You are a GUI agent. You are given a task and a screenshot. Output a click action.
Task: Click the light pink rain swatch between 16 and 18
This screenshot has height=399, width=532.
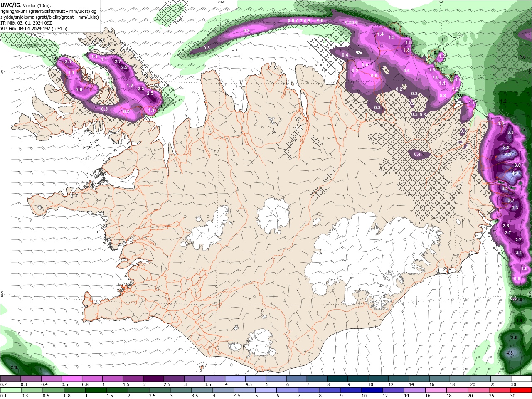(436, 390)
